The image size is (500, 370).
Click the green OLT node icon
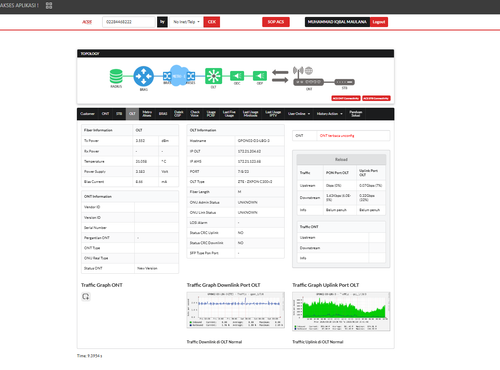tap(213, 76)
